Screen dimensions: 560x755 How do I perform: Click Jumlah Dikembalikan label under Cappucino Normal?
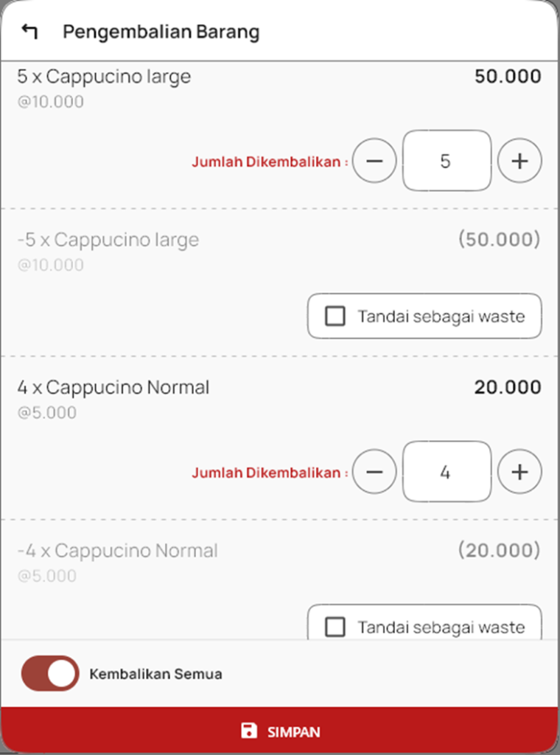click(x=270, y=473)
